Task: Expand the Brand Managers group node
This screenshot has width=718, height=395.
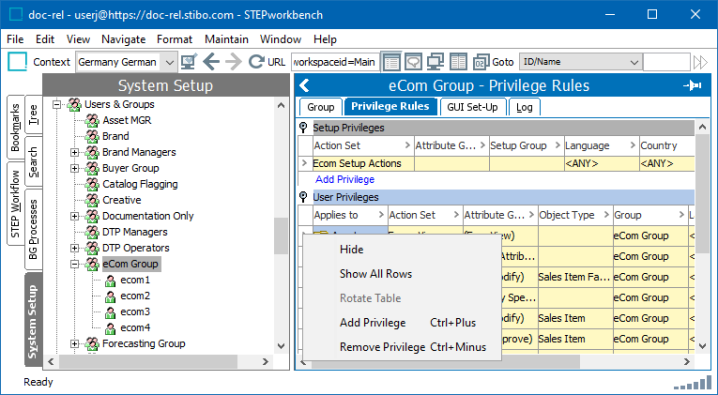Action: click(x=74, y=152)
